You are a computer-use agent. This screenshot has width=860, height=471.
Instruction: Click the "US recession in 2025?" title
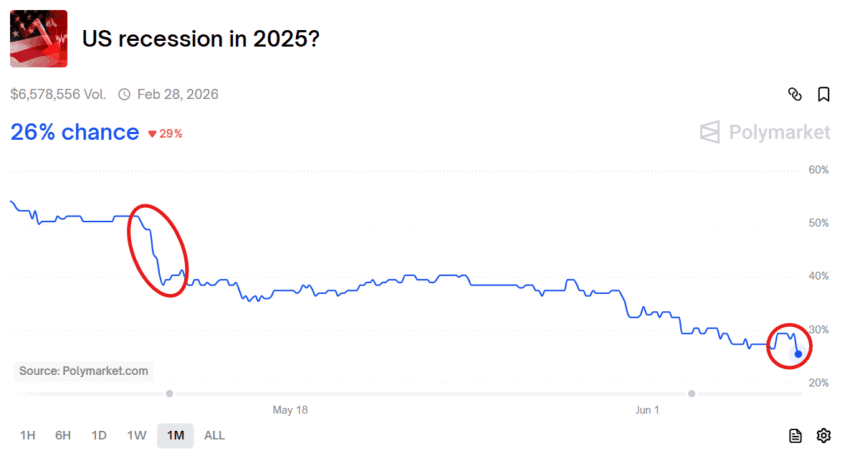coord(200,40)
